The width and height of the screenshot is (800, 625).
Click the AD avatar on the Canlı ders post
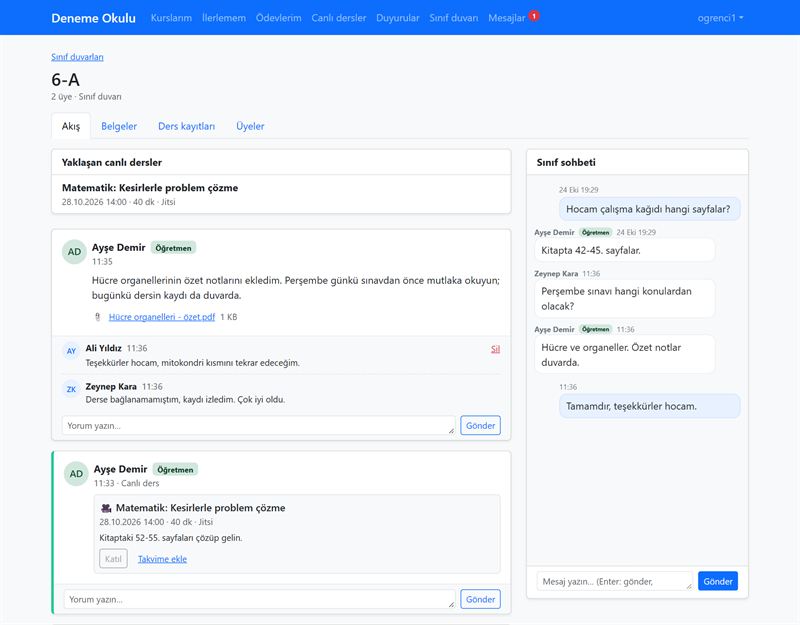76,474
